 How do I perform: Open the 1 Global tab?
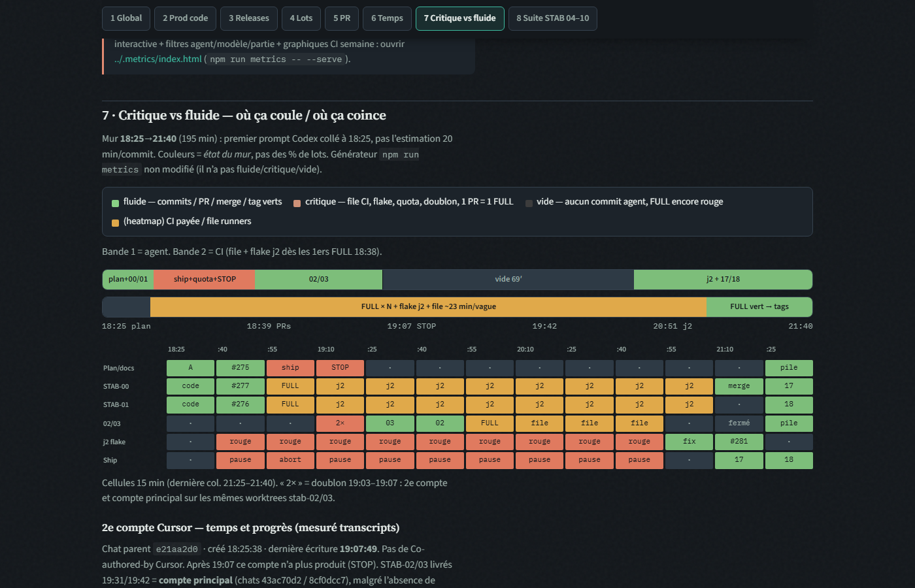[126, 18]
